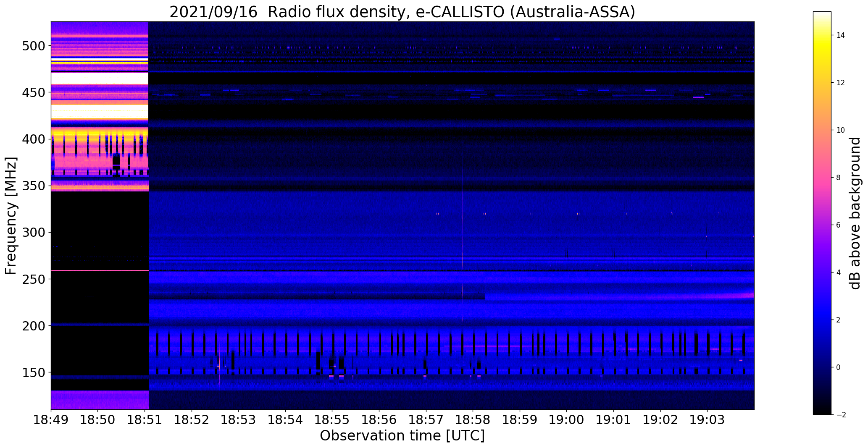Screen dimensions: 868x448
Task: Click the 250 frequency tick label
Action: (33, 279)
